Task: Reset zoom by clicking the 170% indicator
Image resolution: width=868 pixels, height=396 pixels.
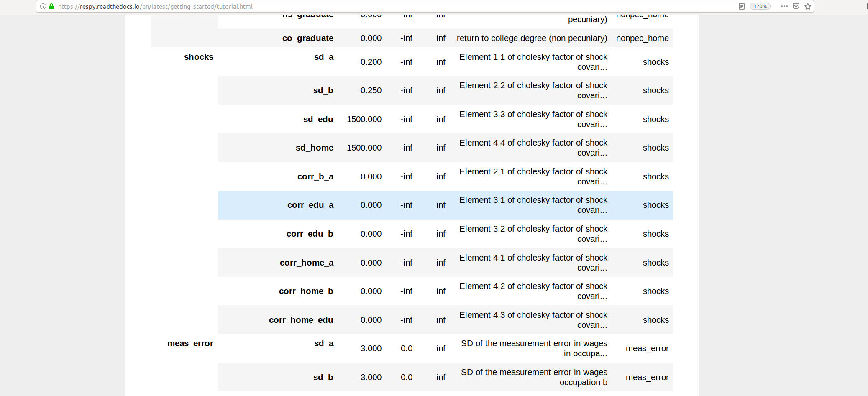Action: pyautogui.click(x=760, y=6)
